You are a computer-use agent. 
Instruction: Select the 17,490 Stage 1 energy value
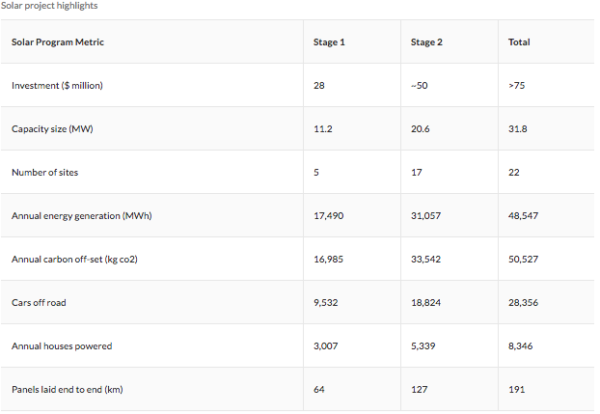[329, 216]
